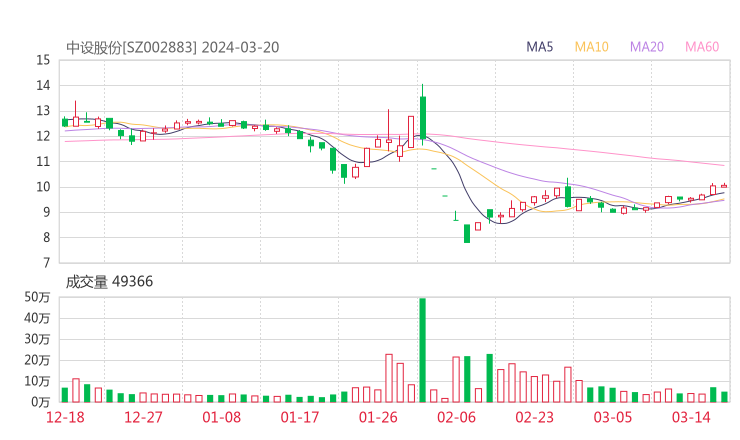Click the volume axis label 20万

(37, 360)
